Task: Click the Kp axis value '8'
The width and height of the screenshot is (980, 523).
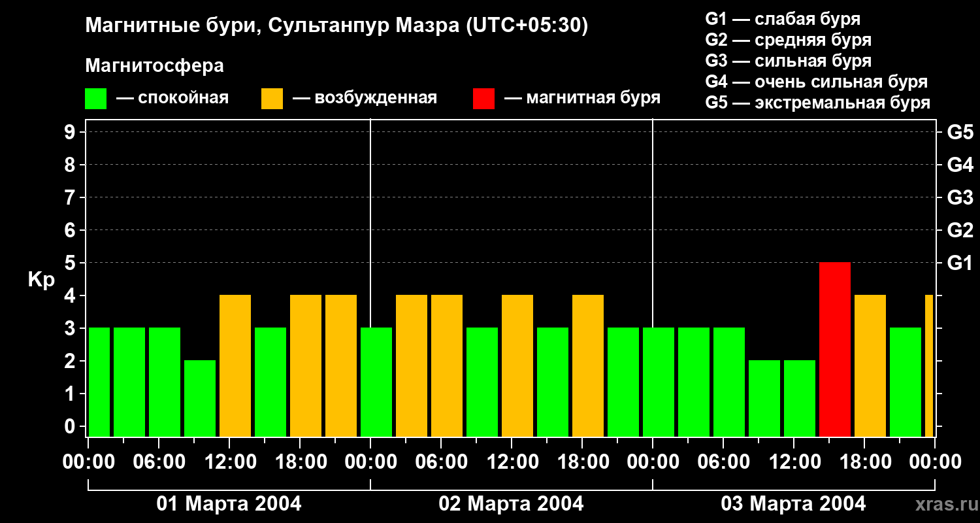Action: pos(71,165)
